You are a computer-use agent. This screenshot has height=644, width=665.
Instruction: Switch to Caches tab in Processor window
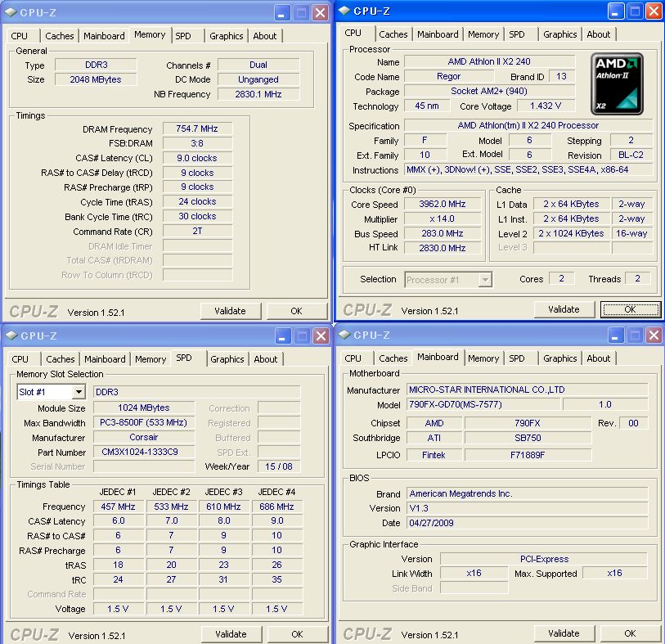(x=393, y=34)
